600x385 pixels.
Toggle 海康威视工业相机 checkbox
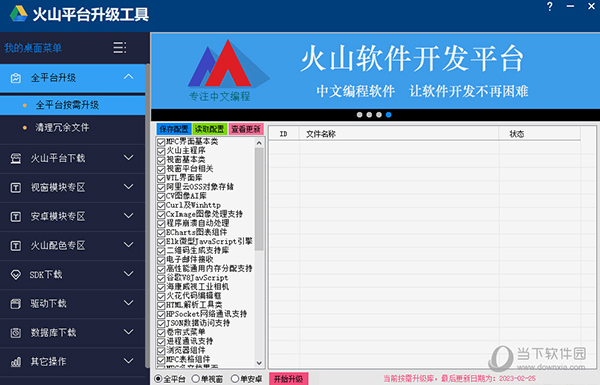161,287
